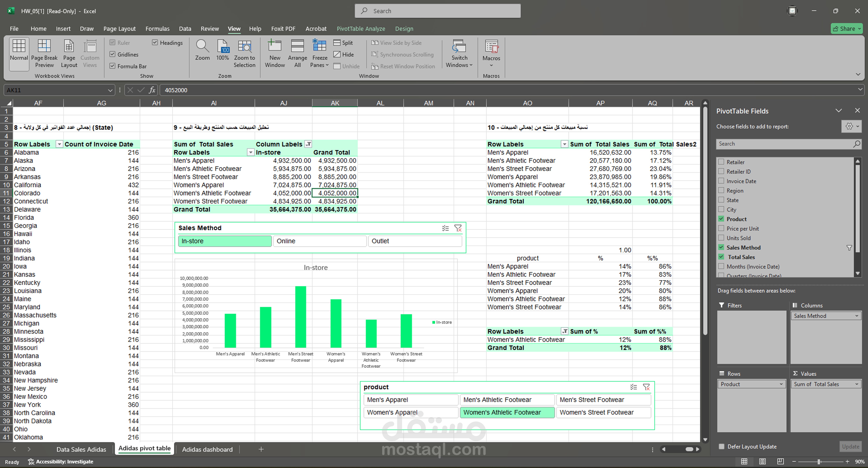
Task: Open the File menu
Action: tap(14, 29)
